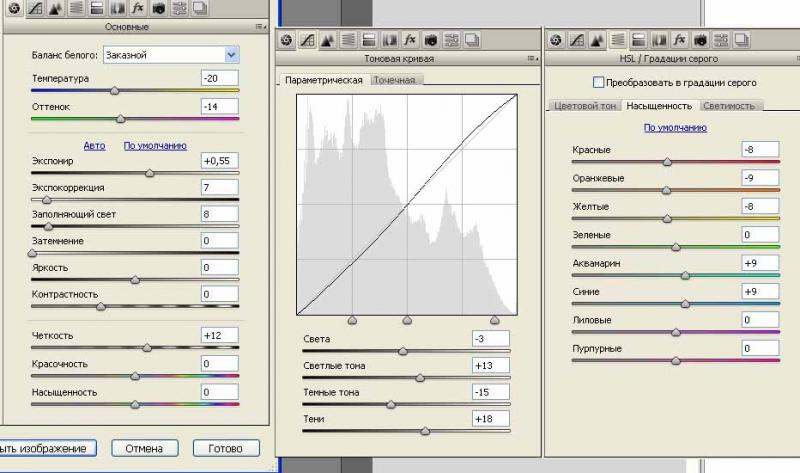Click Света value field showing -3
800x473 pixels.
pyautogui.click(x=491, y=338)
